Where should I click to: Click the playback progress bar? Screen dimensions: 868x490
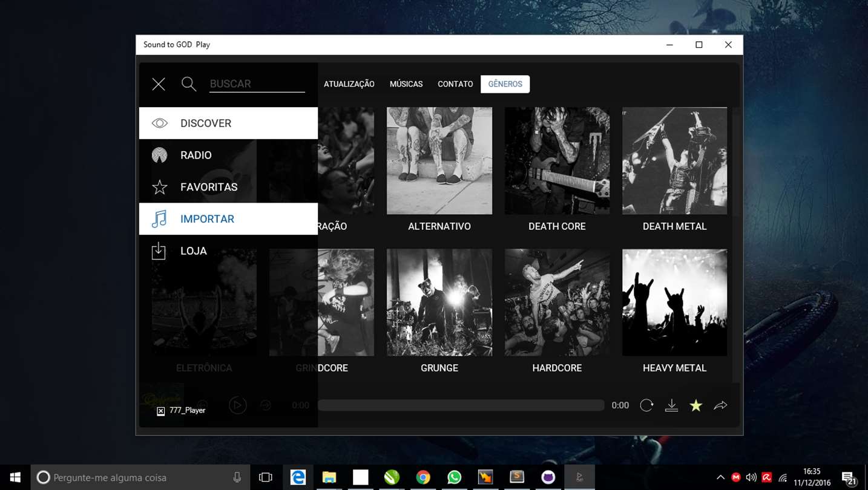click(x=461, y=405)
